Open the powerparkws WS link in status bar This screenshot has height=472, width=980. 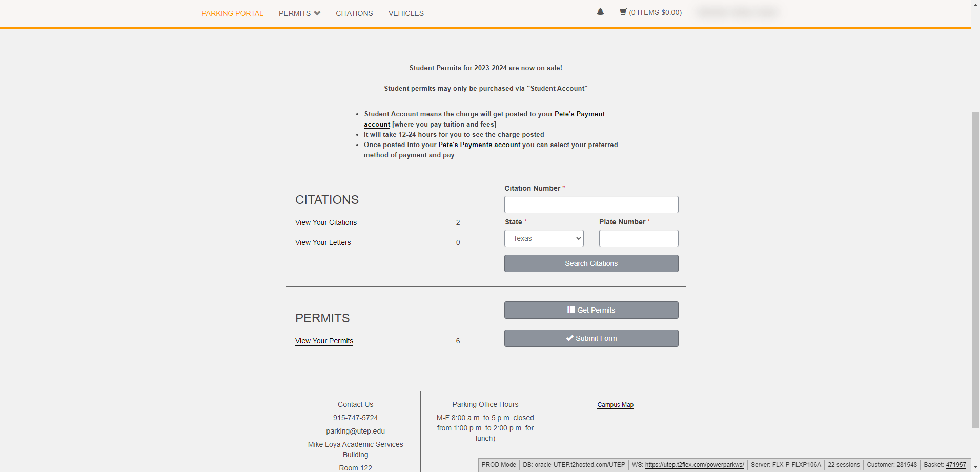[x=695, y=465]
